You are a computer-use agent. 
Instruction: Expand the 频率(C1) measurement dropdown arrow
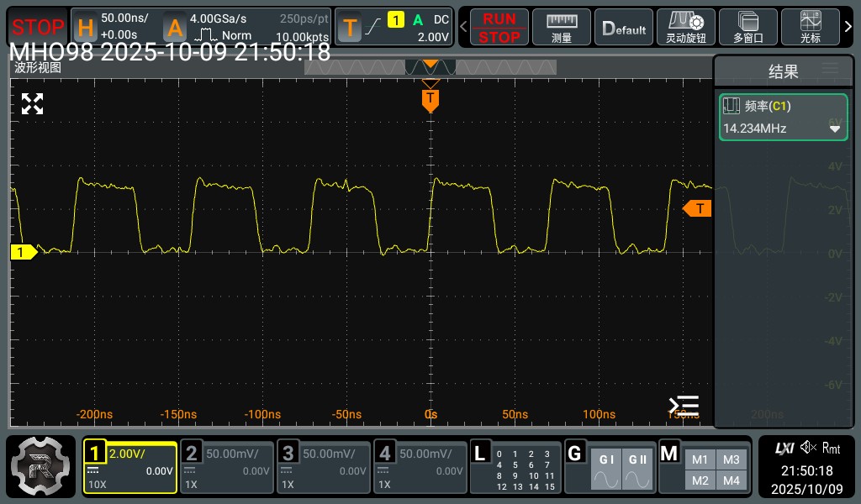coord(835,129)
